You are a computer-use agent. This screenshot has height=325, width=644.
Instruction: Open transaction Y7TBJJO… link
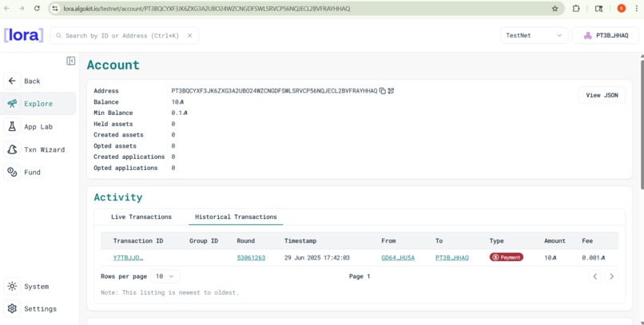click(x=128, y=258)
